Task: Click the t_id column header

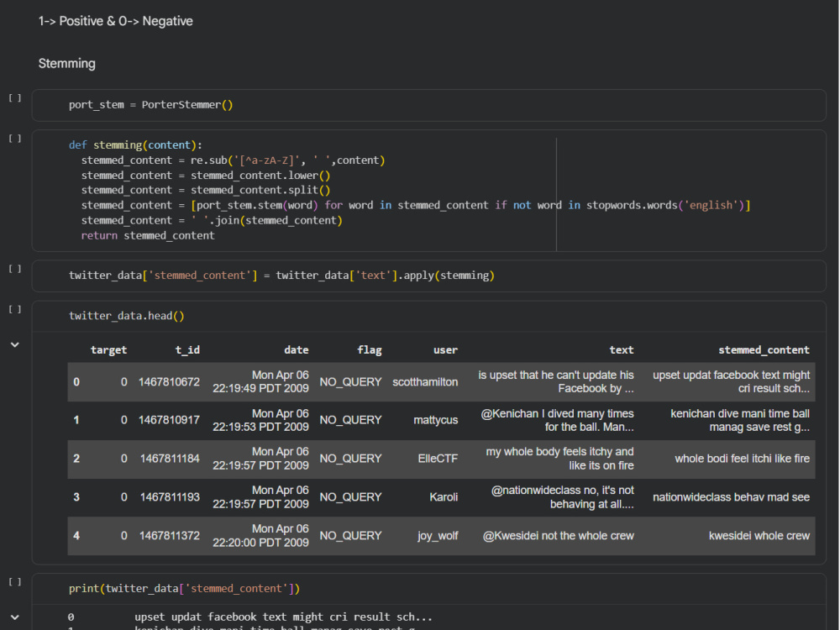Action: (187, 349)
